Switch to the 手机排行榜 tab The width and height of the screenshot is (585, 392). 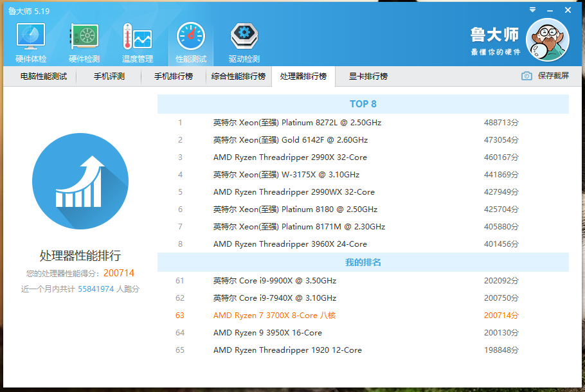tap(174, 76)
